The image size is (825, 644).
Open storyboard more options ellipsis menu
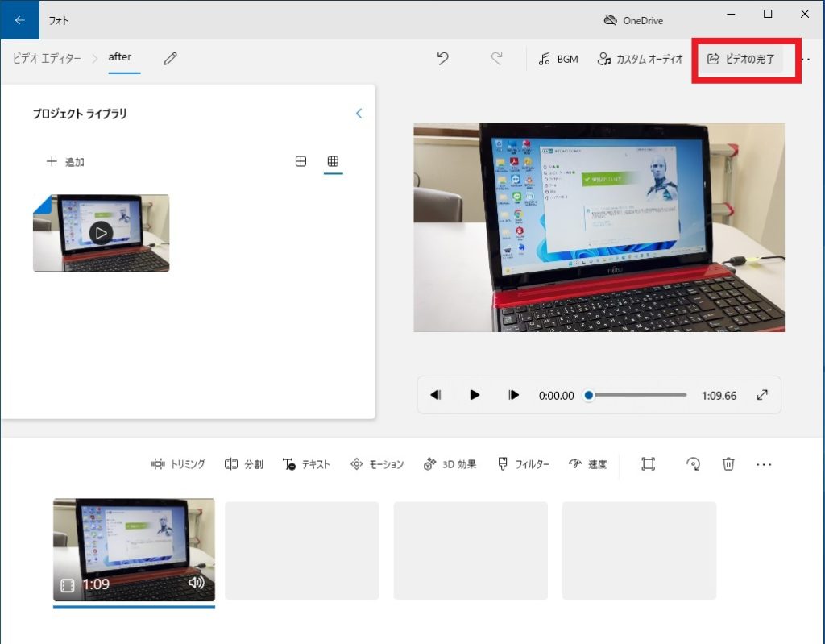point(764,464)
